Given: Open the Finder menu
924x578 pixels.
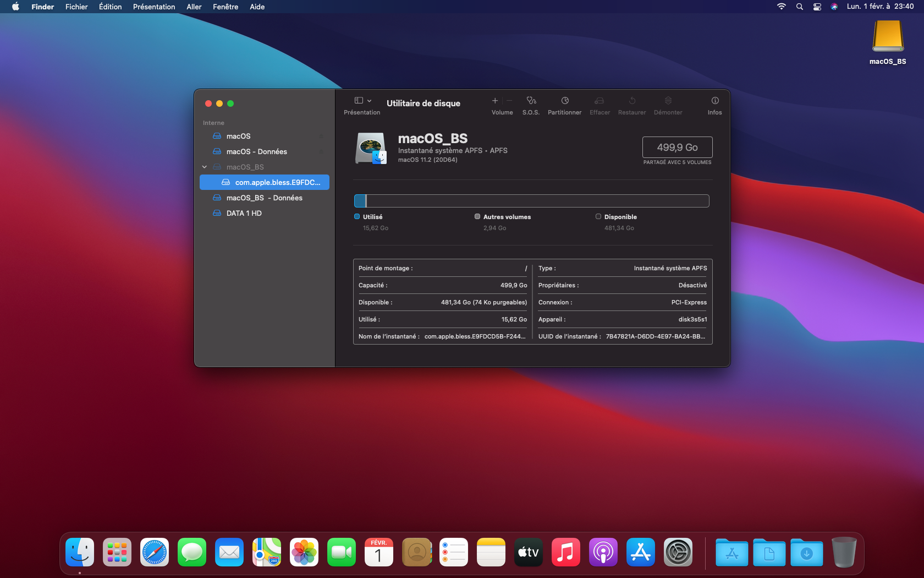Looking at the screenshot, I should (43, 7).
